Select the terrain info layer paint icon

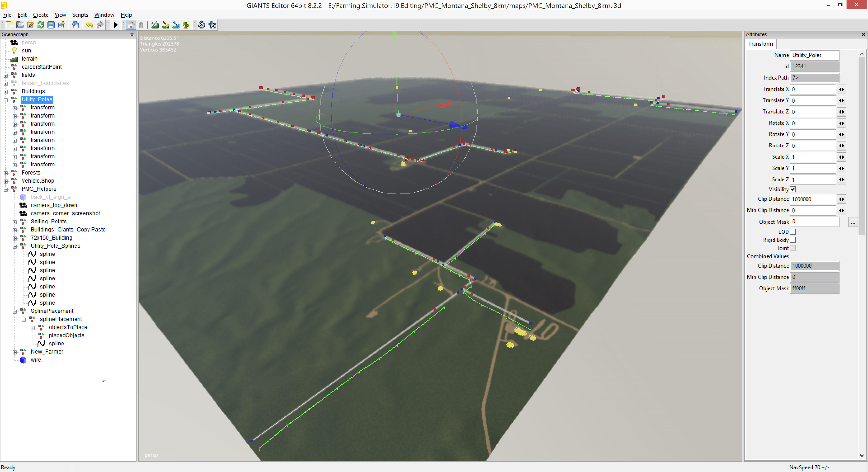click(176, 25)
